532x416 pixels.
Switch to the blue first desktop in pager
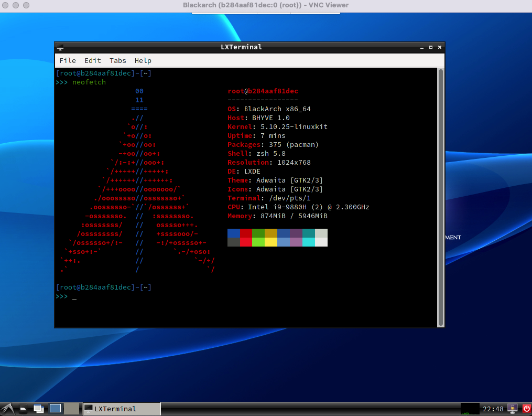click(56, 408)
